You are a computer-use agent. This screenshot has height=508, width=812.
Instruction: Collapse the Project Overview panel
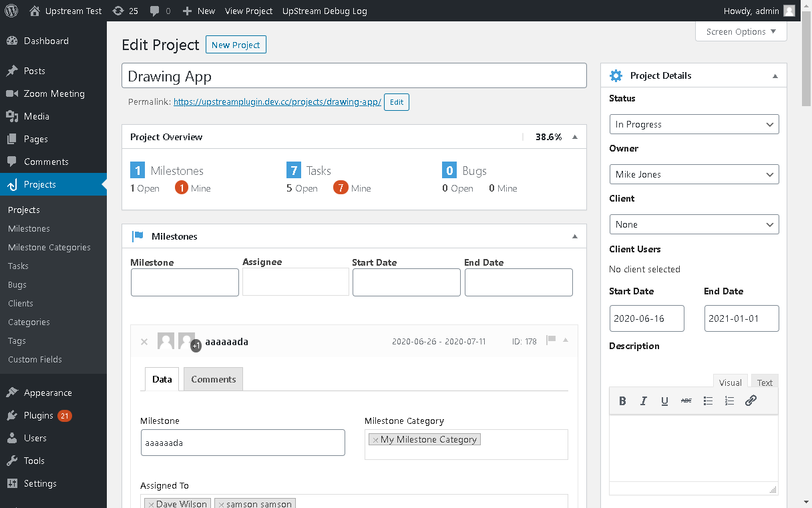coord(574,136)
